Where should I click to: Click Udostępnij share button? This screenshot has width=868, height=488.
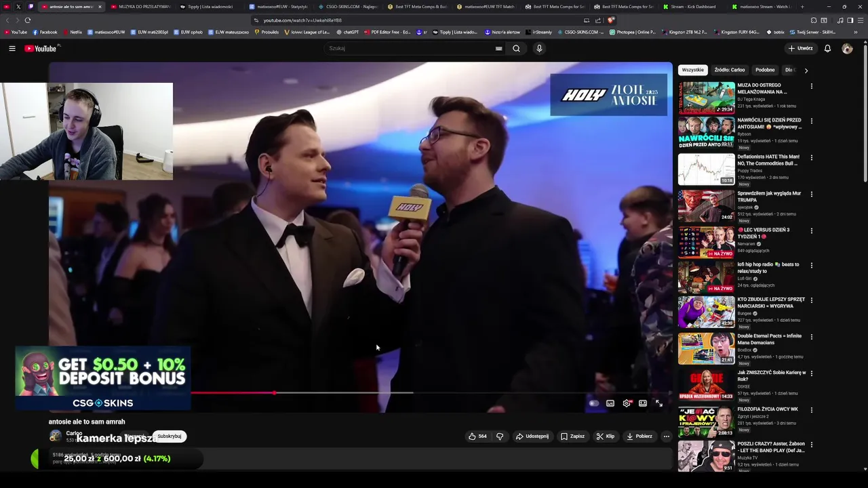click(x=532, y=436)
